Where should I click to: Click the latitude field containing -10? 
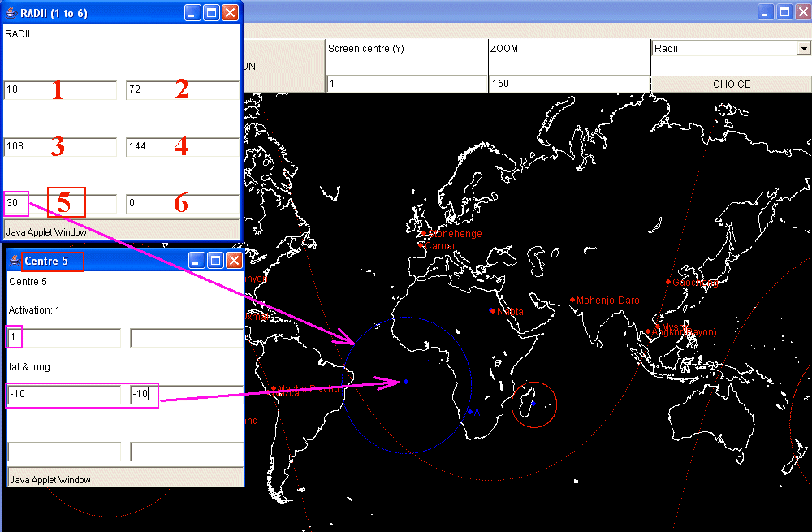coord(64,394)
